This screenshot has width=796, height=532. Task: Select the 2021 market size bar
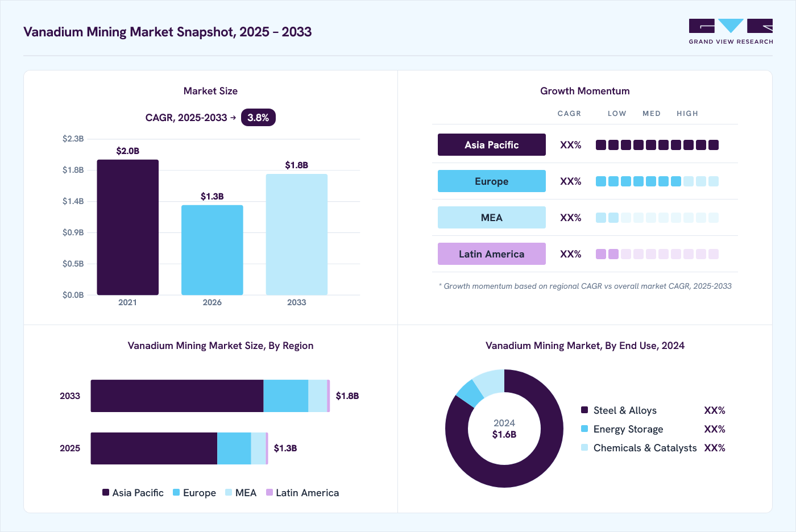point(128,227)
